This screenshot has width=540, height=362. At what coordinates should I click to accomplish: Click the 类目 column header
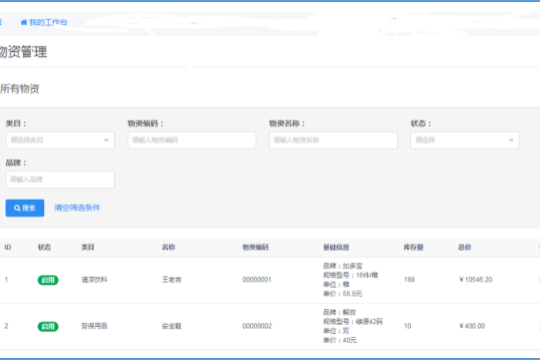(x=88, y=247)
